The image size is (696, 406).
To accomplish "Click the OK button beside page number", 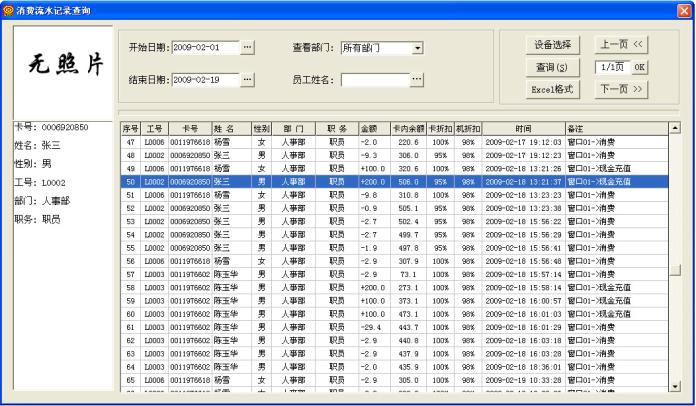I will 640,67.
